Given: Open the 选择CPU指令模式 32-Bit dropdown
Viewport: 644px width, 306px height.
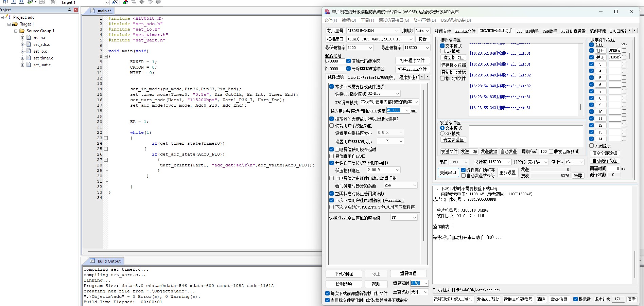Looking at the screenshot, I should (x=384, y=93).
